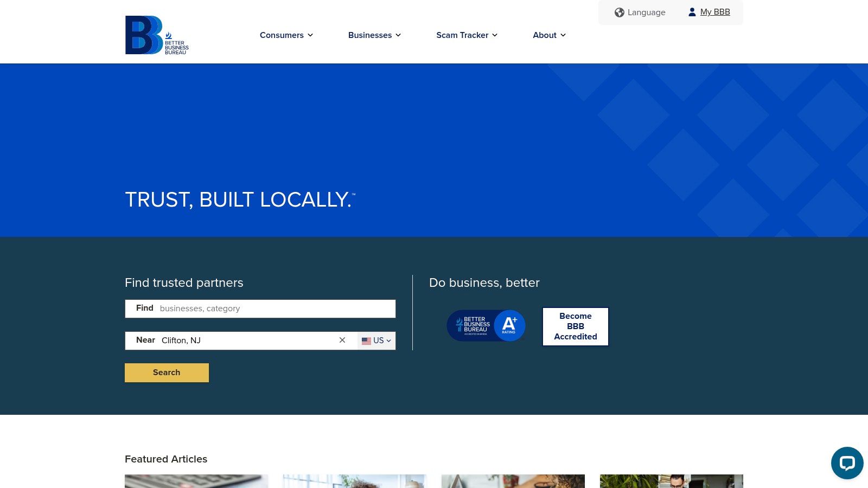Image resolution: width=868 pixels, height=488 pixels.
Task: Open the Scam Tracker menu
Action: tap(466, 35)
